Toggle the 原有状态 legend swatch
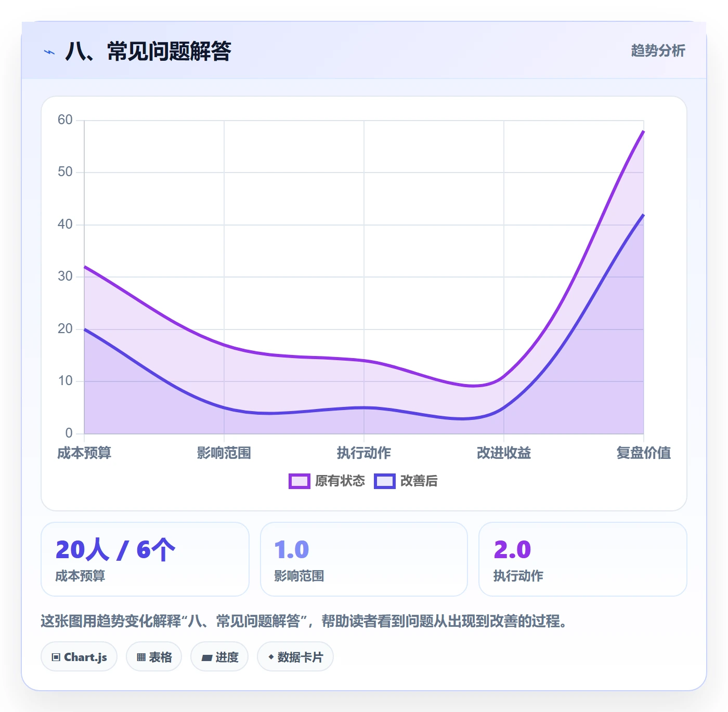The width and height of the screenshot is (728, 712). [x=300, y=481]
